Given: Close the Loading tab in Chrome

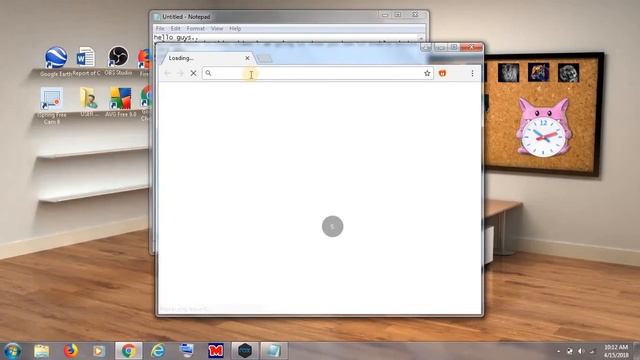Looking at the screenshot, I should (247, 58).
